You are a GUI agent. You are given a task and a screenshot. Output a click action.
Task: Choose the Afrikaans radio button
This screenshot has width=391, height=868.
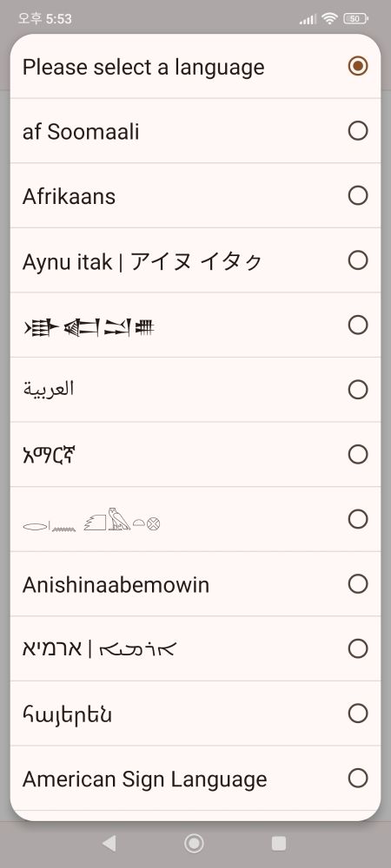[x=358, y=195]
